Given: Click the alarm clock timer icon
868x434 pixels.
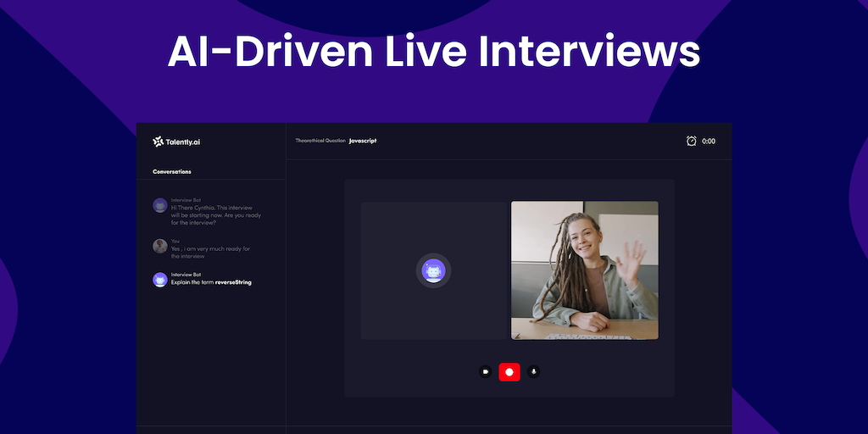Looking at the screenshot, I should point(692,142).
